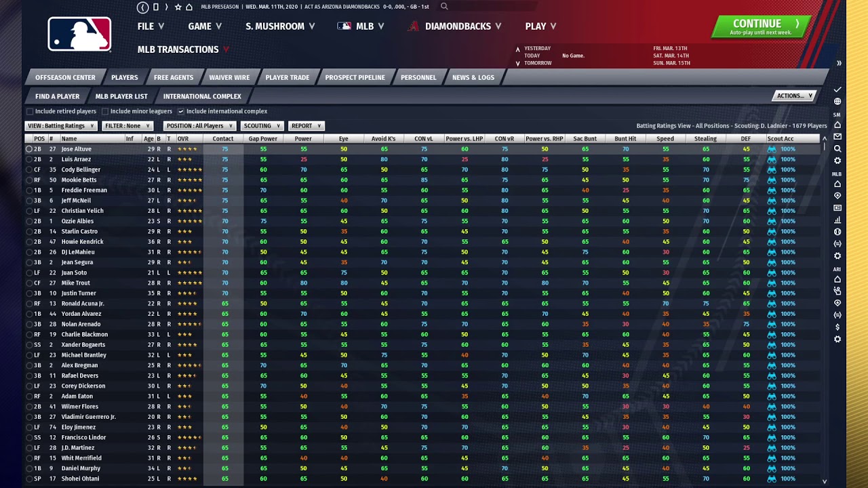Open team settings gear under ARI
868x488 pixels.
pos(837,339)
